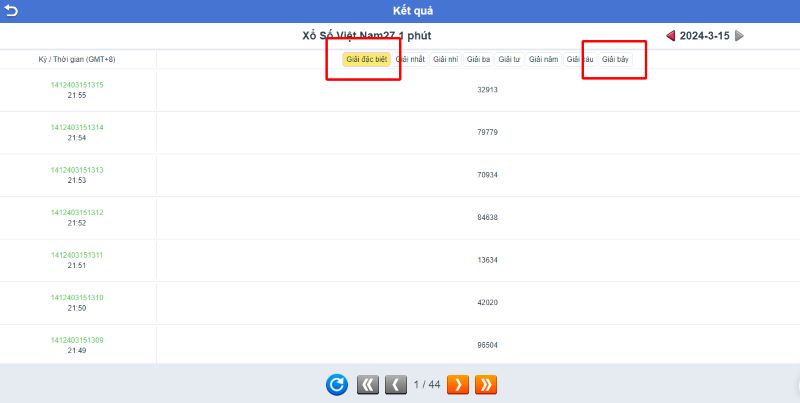This screenshot has height=403, width=800.
Task: Go to the next results page
Action: (457, 384)
